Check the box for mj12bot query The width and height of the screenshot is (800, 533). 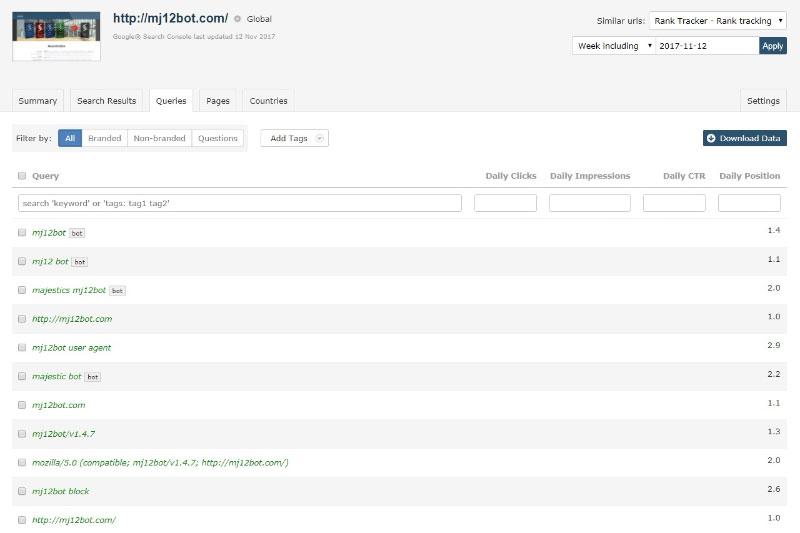click(x=22, y=233)
